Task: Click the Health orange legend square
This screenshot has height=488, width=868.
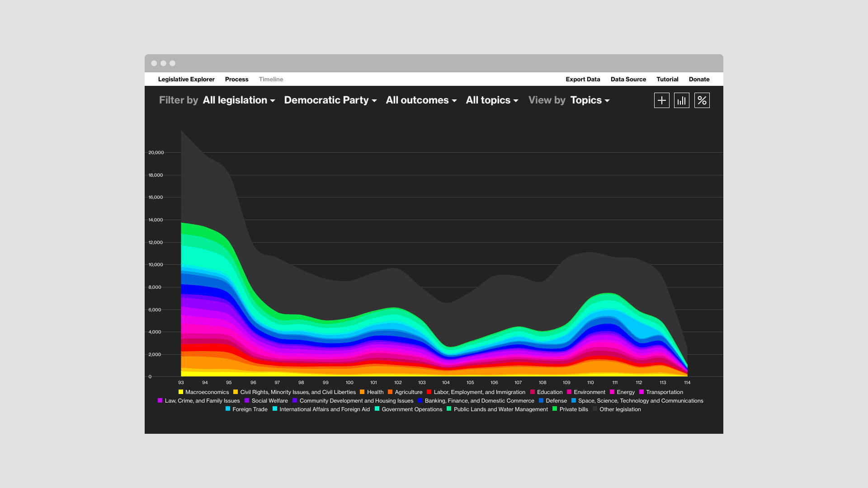Action: point(362,392)
